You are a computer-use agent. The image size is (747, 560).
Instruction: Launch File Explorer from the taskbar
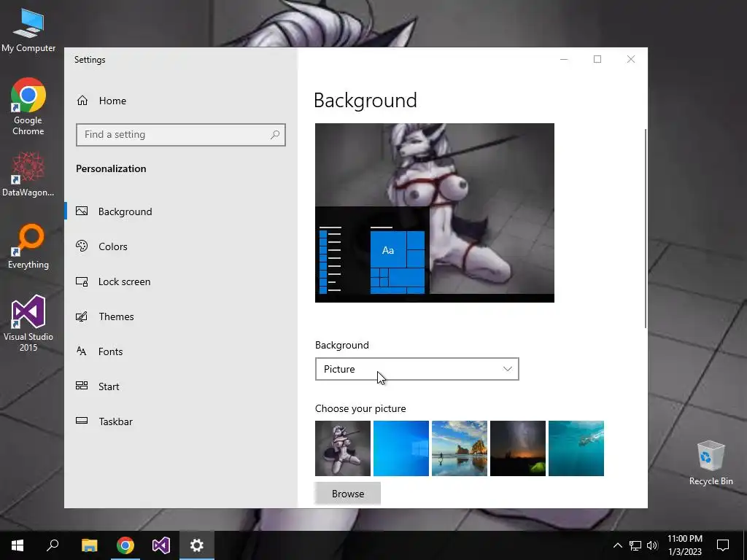tap(89, 545)
